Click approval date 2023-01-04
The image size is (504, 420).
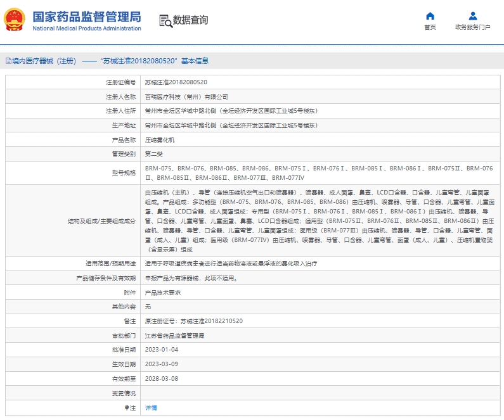(x=162, y=350)
